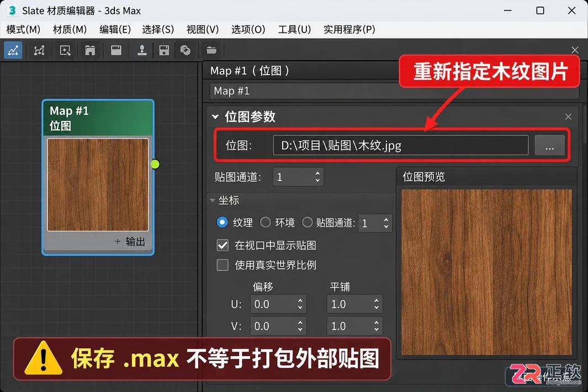Image resolution: width=588 pixels, height=392 pixels.
Task: Increase the coordinate 贴图通道 radio value
Action: 386,220
